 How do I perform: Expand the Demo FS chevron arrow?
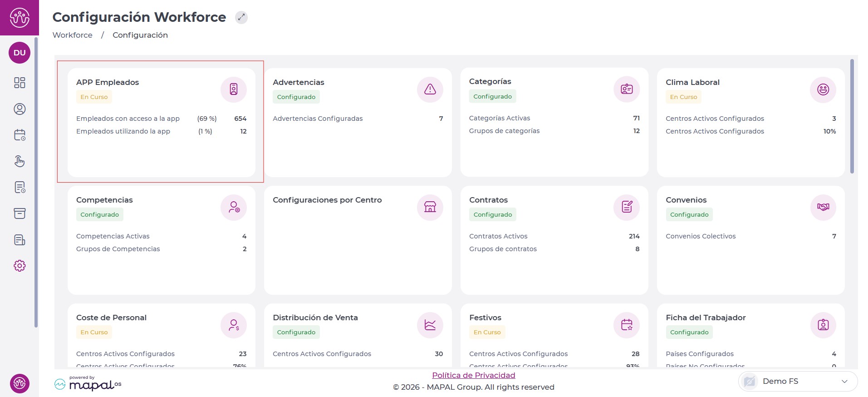(x=844, y=381)
